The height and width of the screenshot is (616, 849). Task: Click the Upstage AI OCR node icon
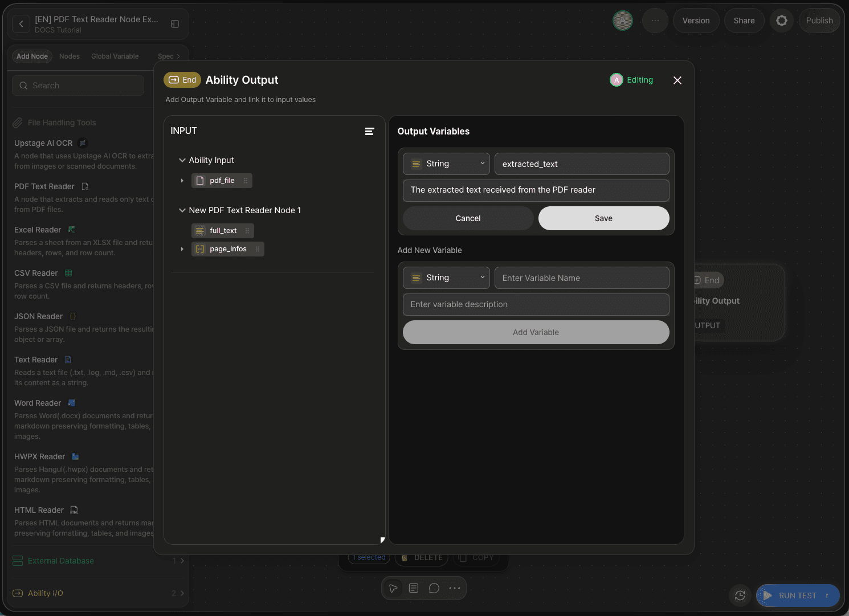coord(83,143)
